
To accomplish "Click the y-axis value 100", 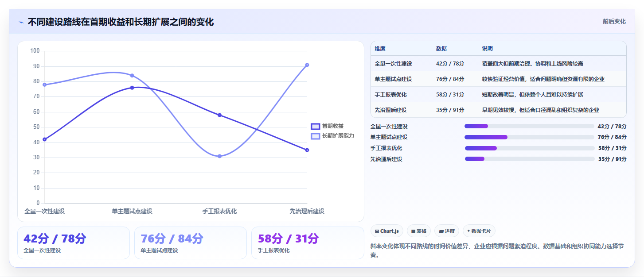I will click(x=35, y=51).
